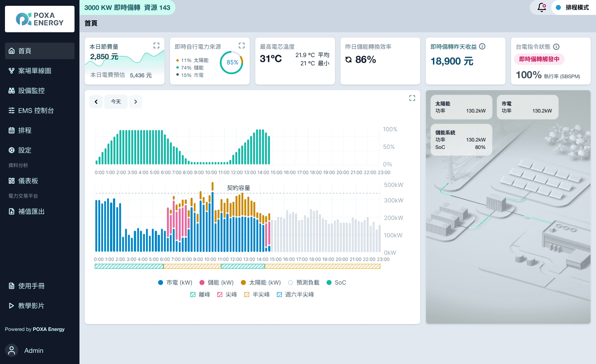Viewport: 596px width, 364px height.
Task: Click the 85% self-supply donut ring
Action: (232, 62)
